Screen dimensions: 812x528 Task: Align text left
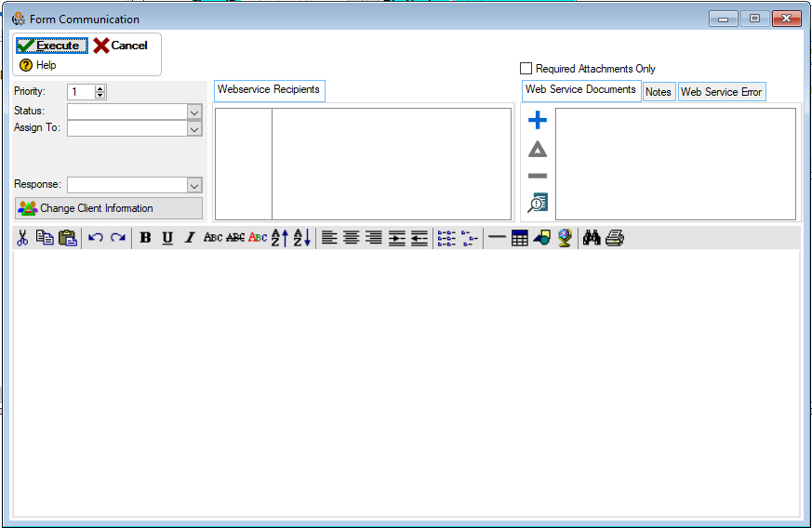coord(329,238)
